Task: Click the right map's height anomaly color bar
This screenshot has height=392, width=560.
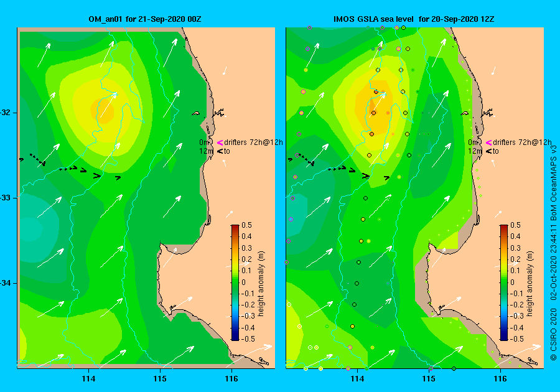Action: coord(503,282)
